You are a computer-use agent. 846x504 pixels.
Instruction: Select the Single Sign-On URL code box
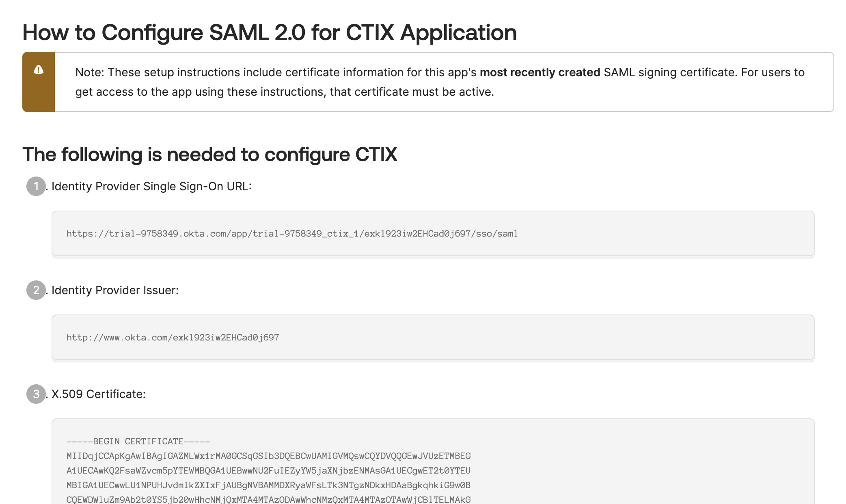coord(433,234)
